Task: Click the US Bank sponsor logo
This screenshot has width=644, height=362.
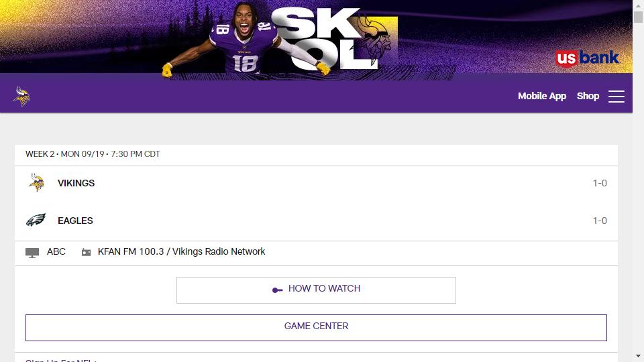Action: tap(587, 58)
